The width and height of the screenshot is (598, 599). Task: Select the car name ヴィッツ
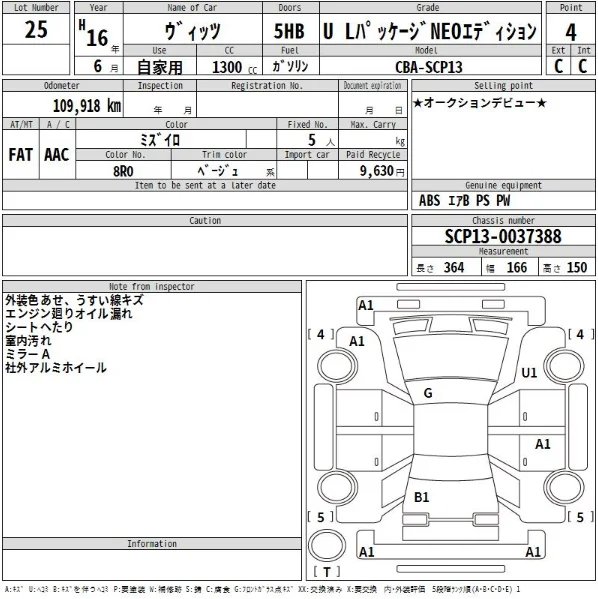192,31
